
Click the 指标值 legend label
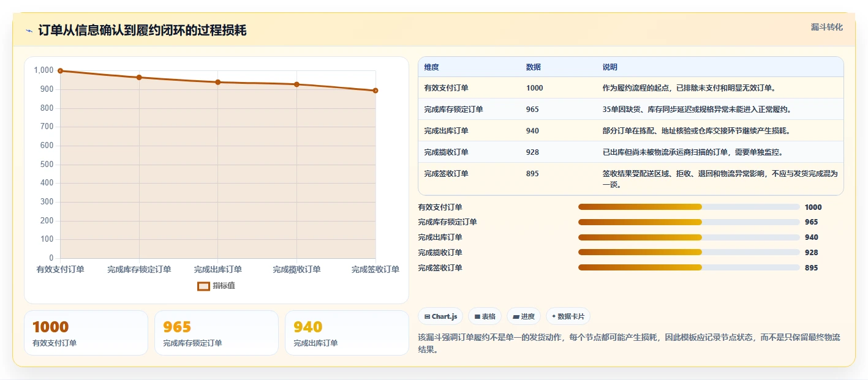pos(224,286)
